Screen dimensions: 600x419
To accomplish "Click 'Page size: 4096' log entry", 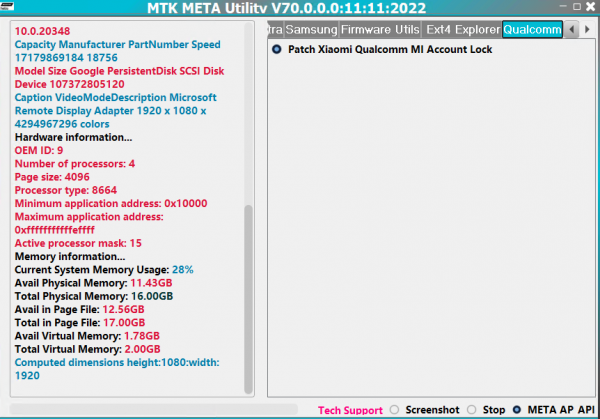I will point(52,177).
